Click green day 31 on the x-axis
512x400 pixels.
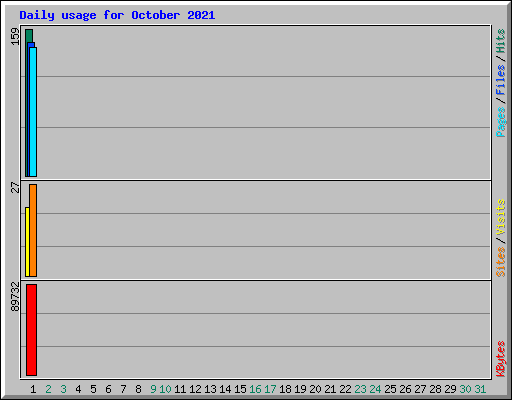coord(480,389)
